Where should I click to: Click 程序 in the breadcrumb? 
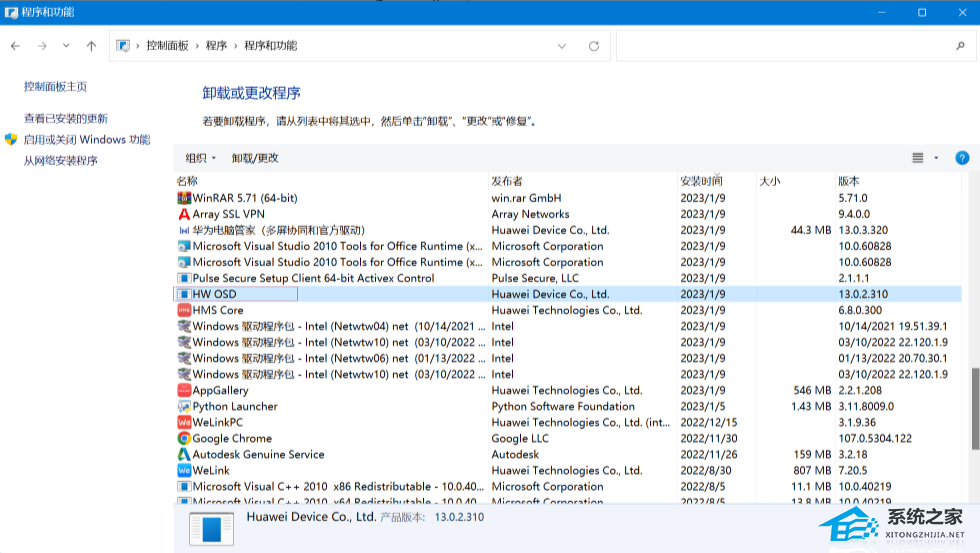pos(216,46)
